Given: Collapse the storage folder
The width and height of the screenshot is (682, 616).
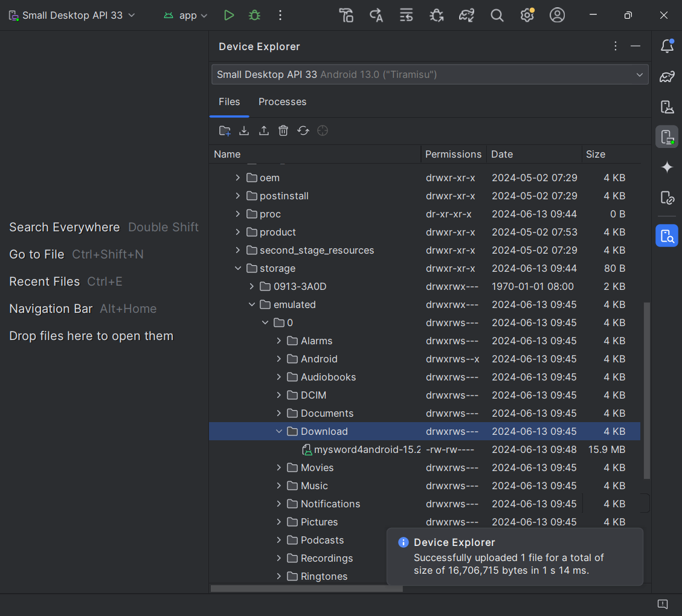Looking at the screenshot, I should 238,268.
